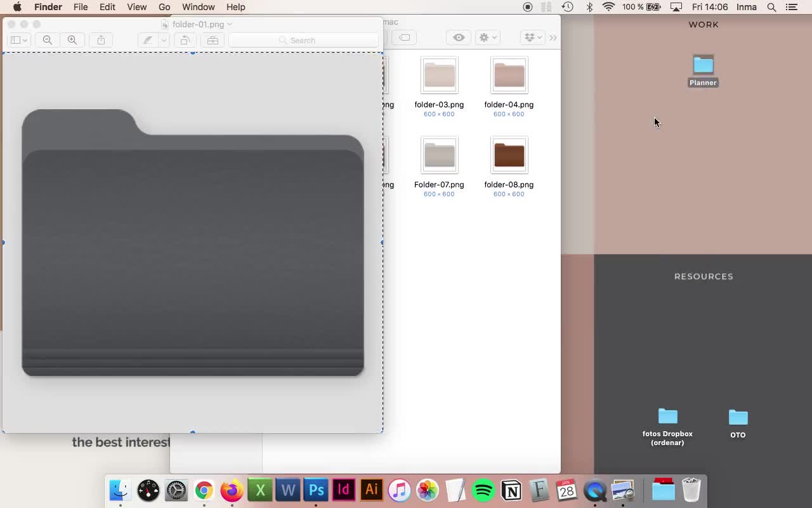Open the Share menu in Preview toolbar

[101, 40]
